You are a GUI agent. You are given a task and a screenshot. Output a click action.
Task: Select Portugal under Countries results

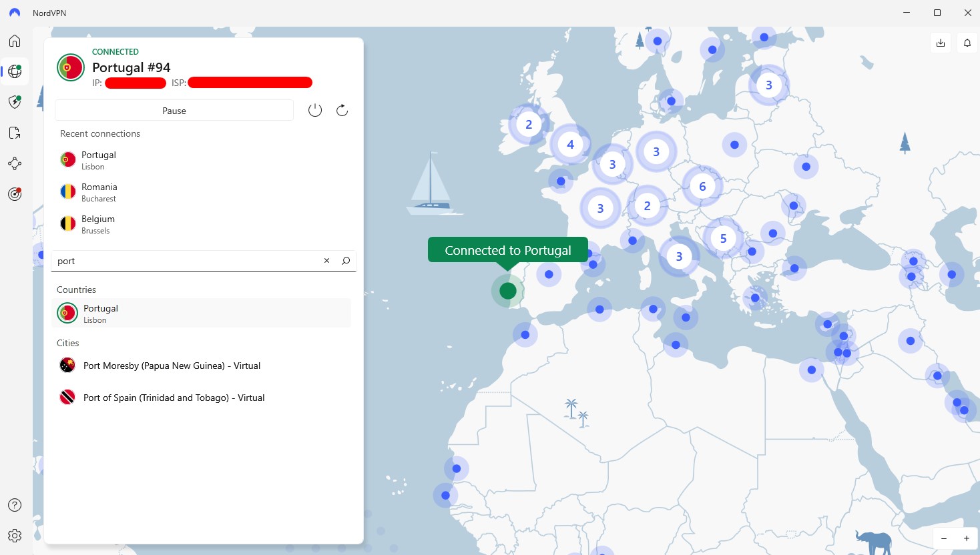click(x=201, y=313)
